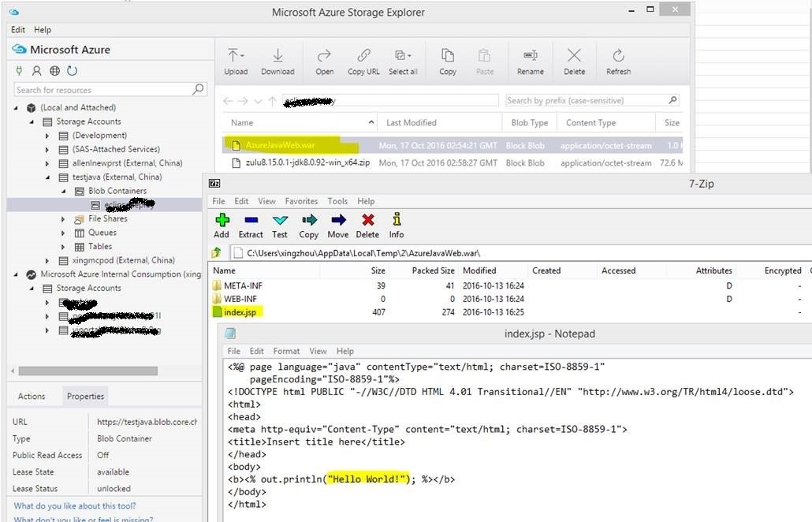Select the Tables tree item
This screenshot has width=812, height=522.
tap(99, 247)
